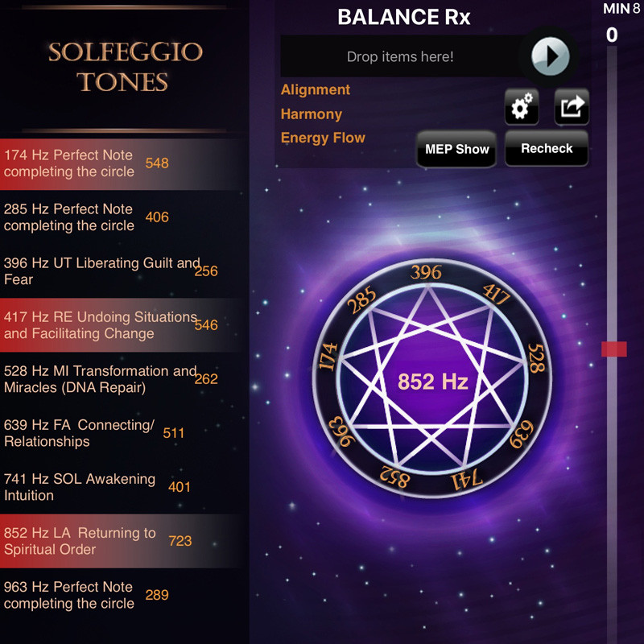This screenshot has height=644, width=644.
Task: Select 639 Hz FA Connecting/Relationships item
Action: 123,433
